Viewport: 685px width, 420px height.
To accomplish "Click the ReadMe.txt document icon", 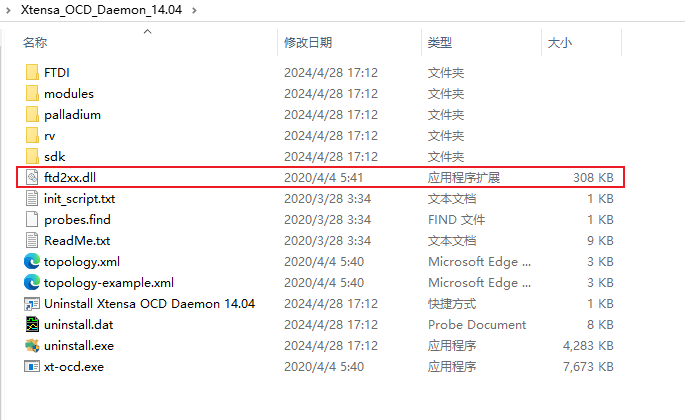I will (32, 240).
